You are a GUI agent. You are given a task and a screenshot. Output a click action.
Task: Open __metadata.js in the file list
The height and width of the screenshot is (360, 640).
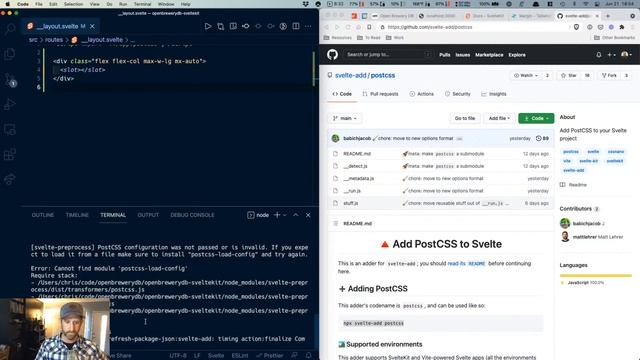click(358, 178)
